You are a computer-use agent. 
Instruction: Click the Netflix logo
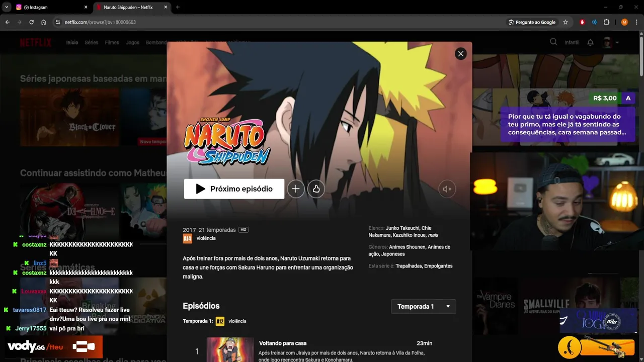36,42
